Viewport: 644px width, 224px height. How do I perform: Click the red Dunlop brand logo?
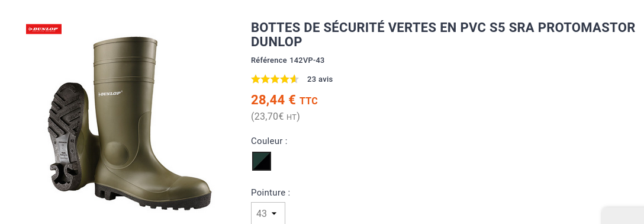[44, 29]
